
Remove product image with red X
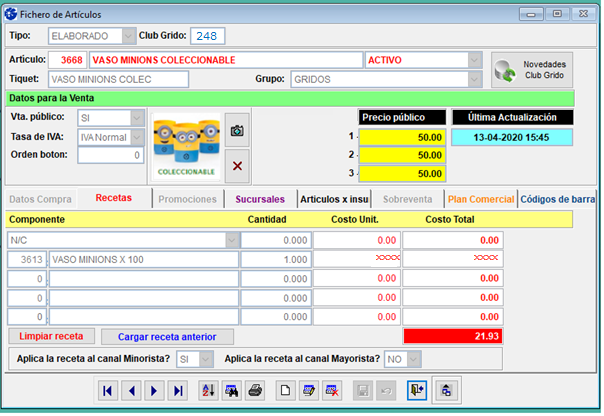(x=237, y=165)
